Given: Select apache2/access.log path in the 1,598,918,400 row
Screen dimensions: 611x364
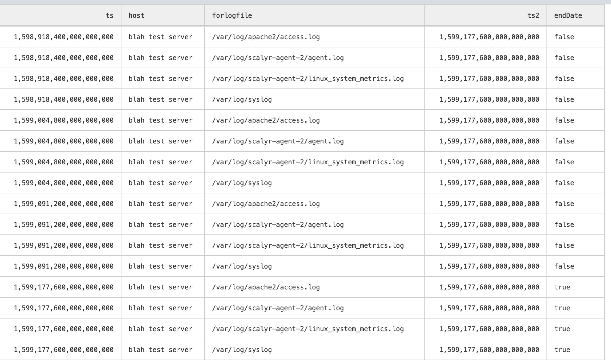Looking at the screenshot, I should coord(266,37).
